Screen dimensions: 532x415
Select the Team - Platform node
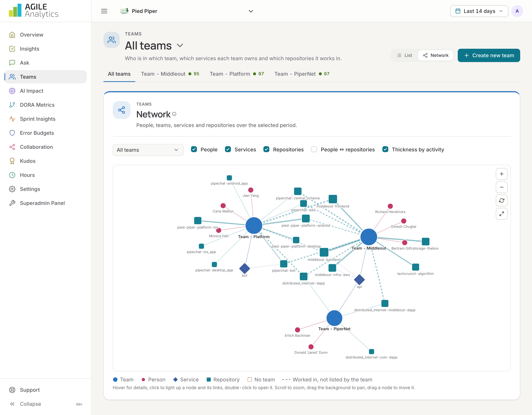tap(254, 225)
